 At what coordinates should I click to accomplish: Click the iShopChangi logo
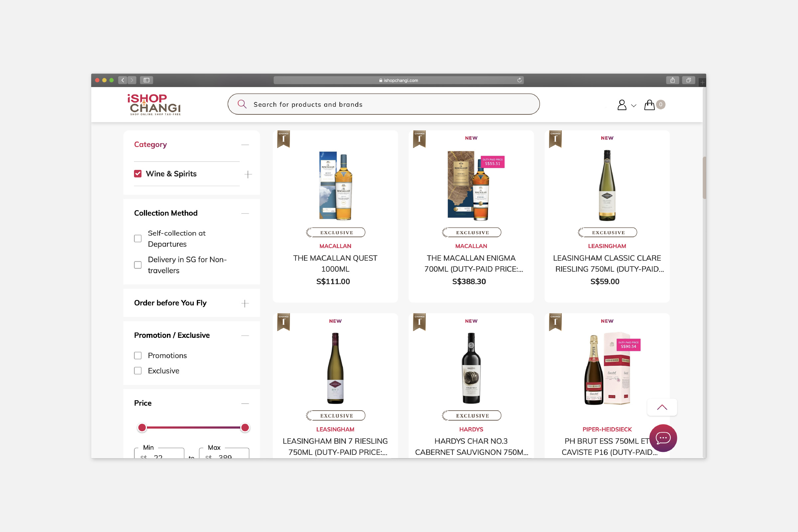154,104
